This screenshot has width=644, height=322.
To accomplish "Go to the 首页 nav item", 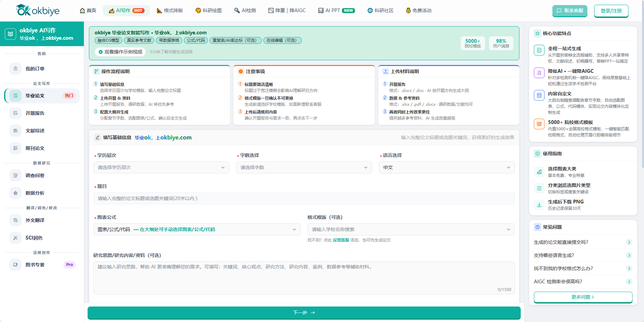I will click(x=88, y=10).
